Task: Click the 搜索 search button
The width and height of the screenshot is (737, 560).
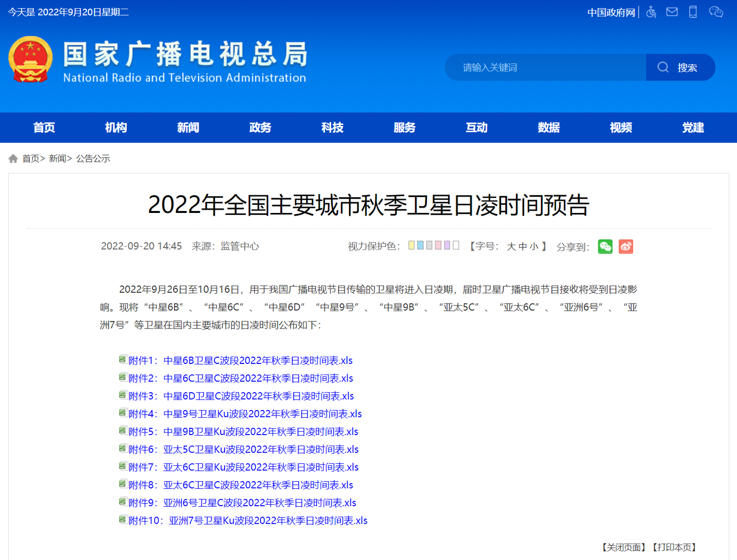Action: 681,68
